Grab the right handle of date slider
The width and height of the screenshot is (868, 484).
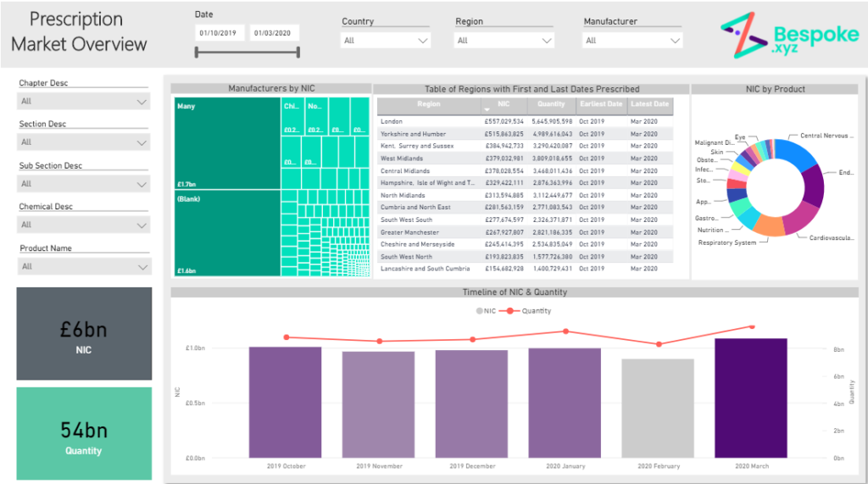(x=298, y=53)
